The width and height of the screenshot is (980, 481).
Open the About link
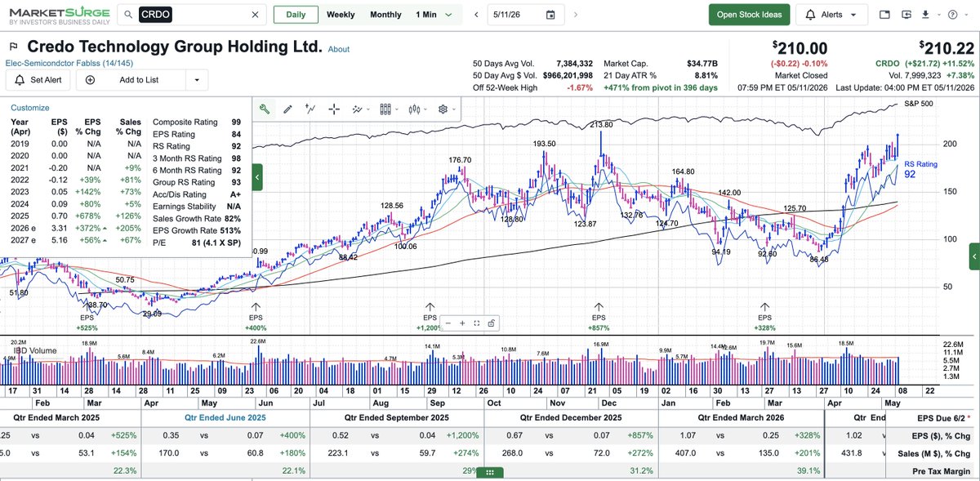pyautogui.click(x=339, y=49)
